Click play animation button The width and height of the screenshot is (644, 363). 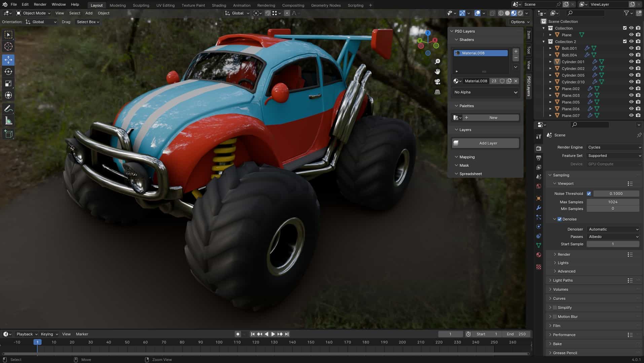tap(273, 334)
